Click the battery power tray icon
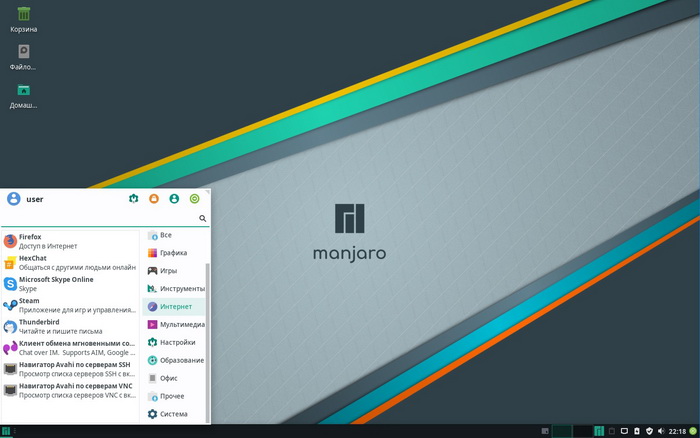700x438 pixels. tap(637, 431)
